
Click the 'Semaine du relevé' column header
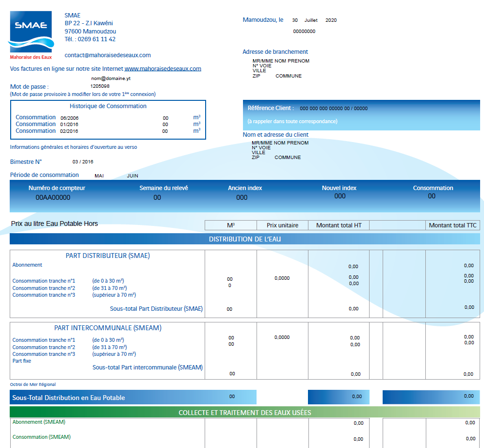point(163,188)
